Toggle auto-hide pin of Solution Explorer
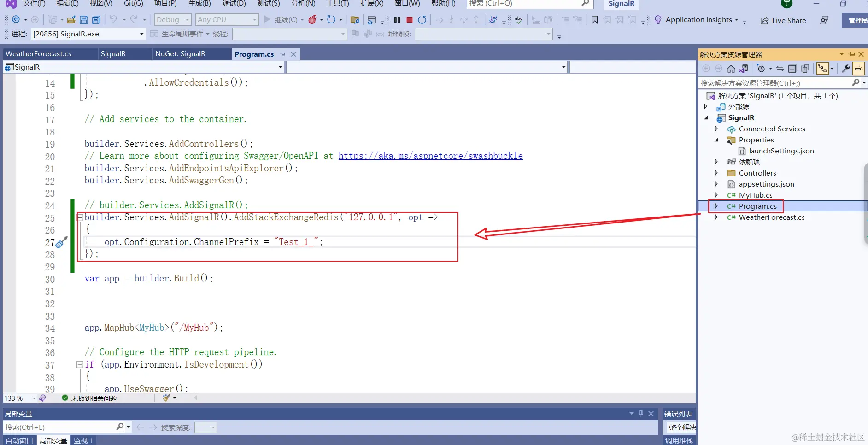The image size is (868, 445). pos(851,54)
